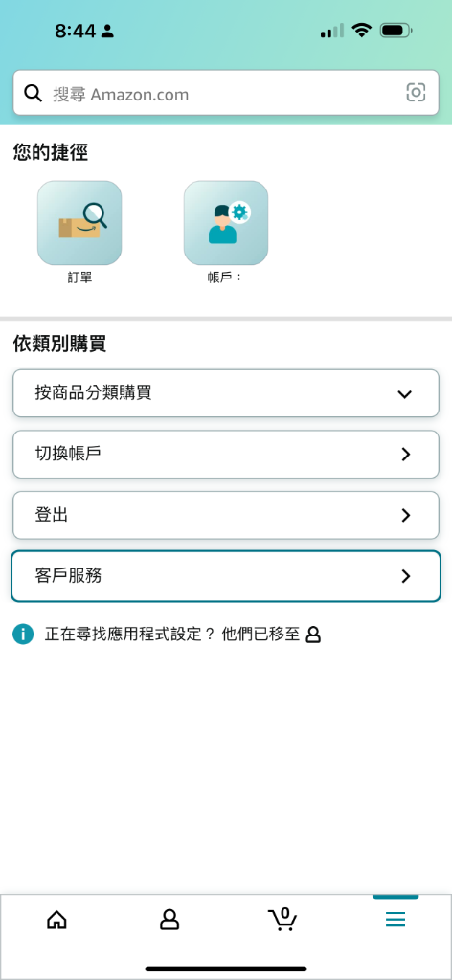This screenshot has height=980, width=452.
Task: Tap the chevron on 登出 row
Action: click(x=406, y=515)
